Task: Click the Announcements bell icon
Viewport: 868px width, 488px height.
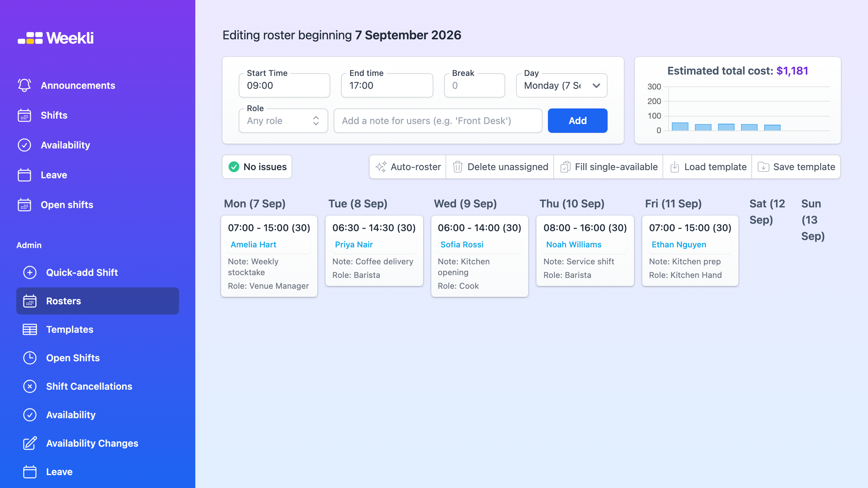Action: tap(24, 85)
